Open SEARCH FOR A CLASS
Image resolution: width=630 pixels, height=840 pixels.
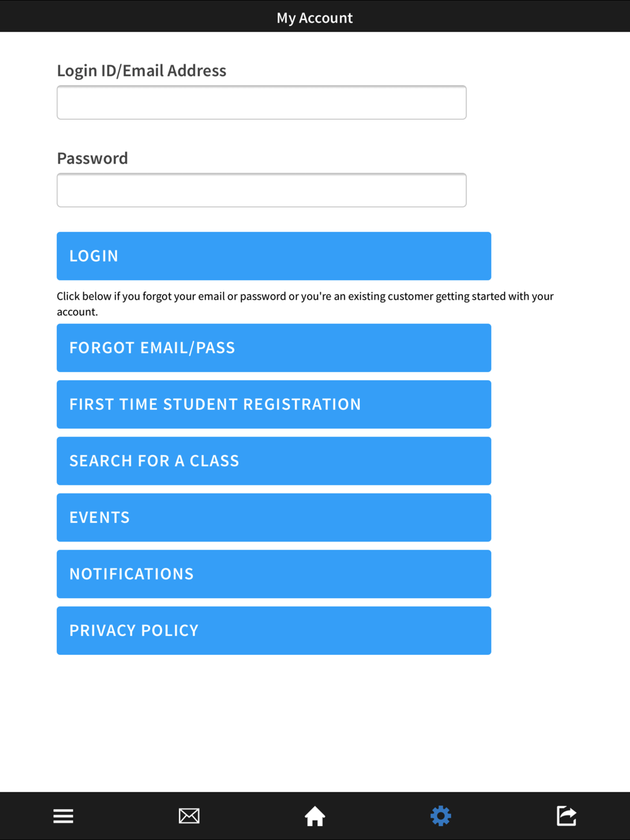(274, 461)
